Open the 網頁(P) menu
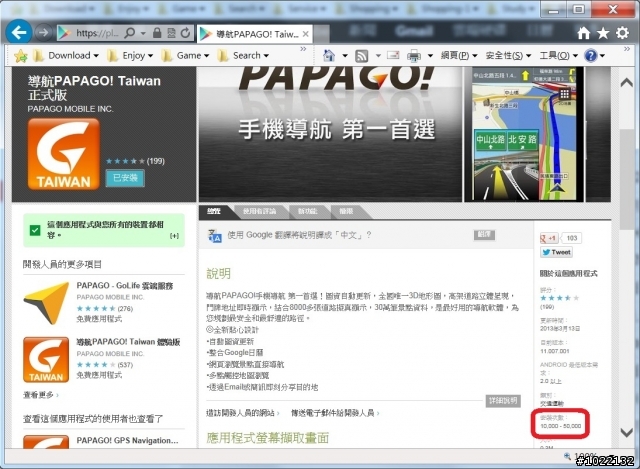Screen dimensions: 640x469 459,56
